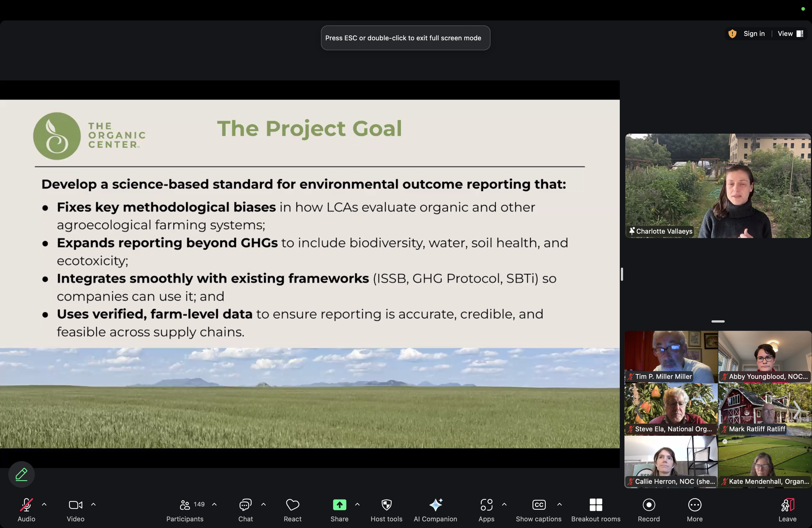Launch the AI Companion sparkle icon
Image resolution: width=812 pixels, height=528 pixels.
pos(435,505)
